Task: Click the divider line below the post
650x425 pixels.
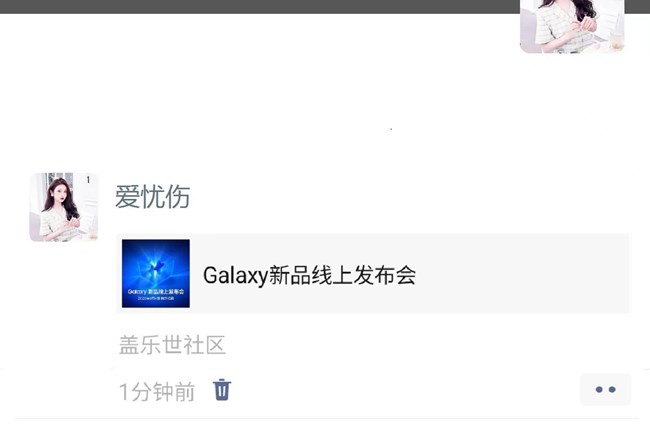Action: click(327, 419)
